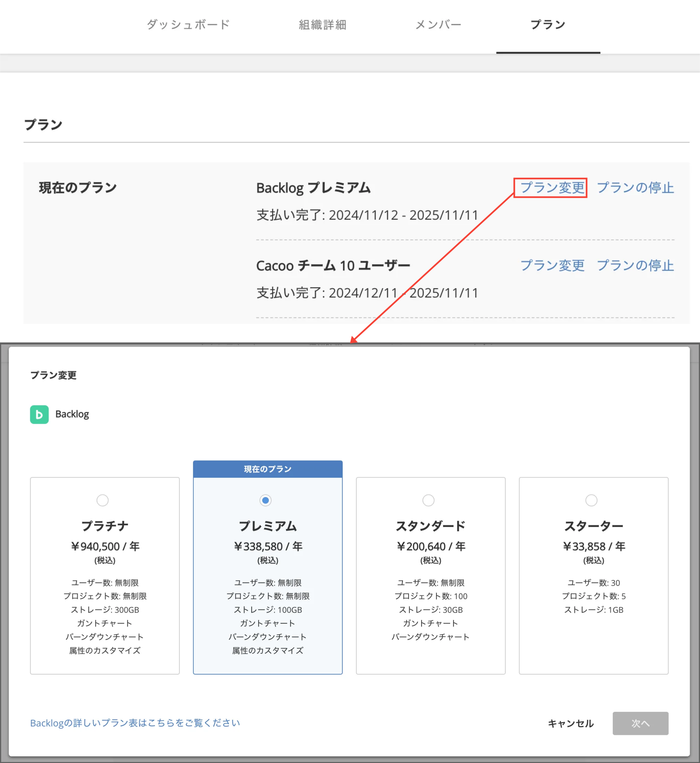Screen dimensions: 700x763
Task: Click the 現在のプラン label on the left
Action: [x=78, y=188]
